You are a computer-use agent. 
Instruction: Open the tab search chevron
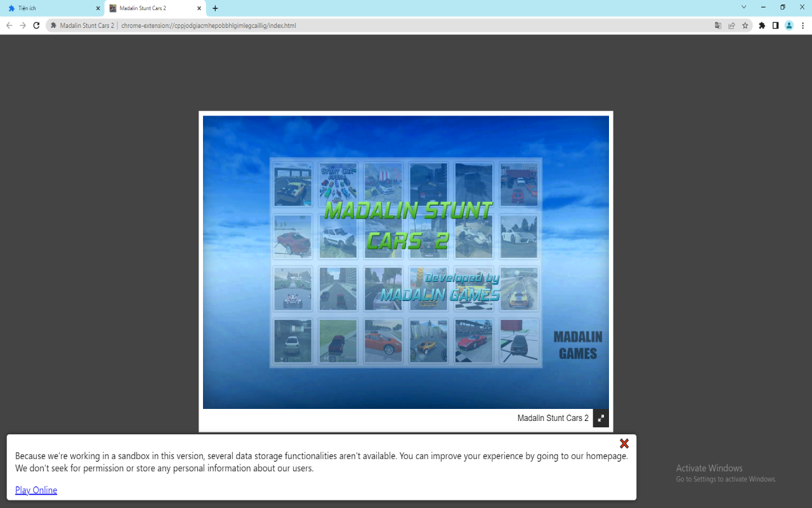743,8
